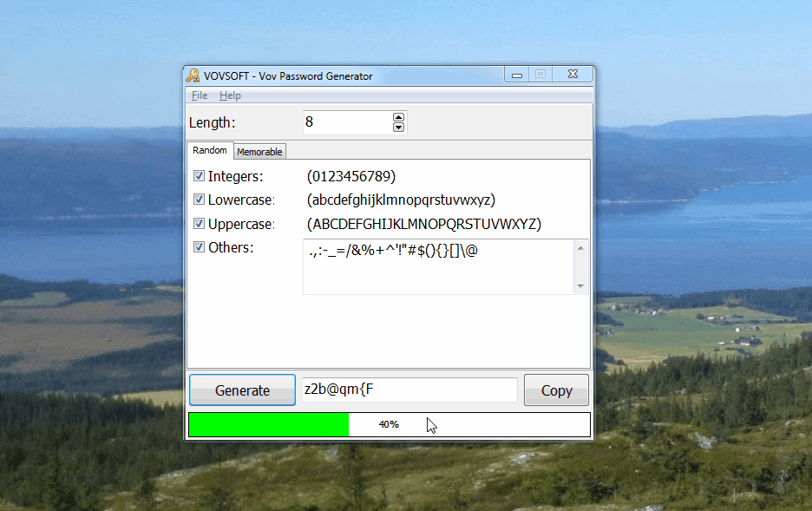Open the Help menu
The width and height of the screenshot is (812, 511).
point(230,95)
